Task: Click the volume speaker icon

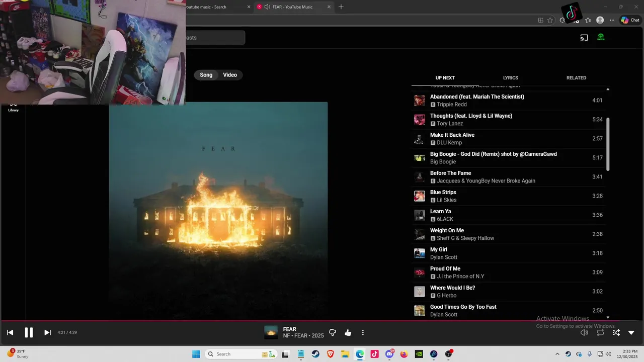Action: click(x=584, y=332)
